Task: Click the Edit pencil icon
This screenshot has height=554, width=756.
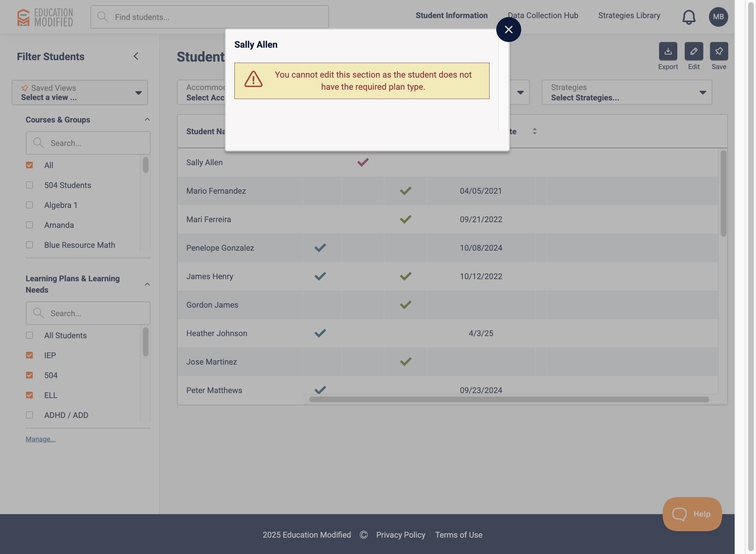Action: point(693,51)
